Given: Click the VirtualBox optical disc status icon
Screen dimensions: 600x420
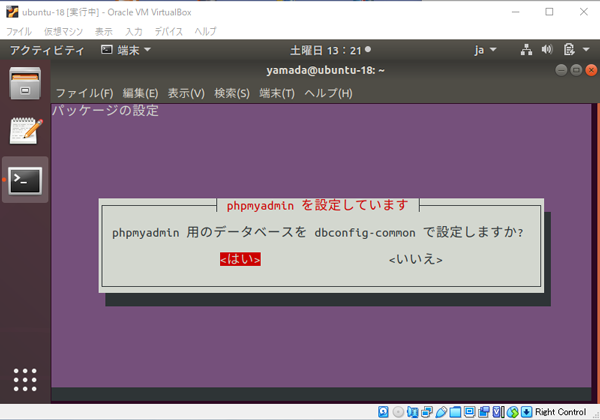Looking at the screenshot, I should (x=398, y=412).
